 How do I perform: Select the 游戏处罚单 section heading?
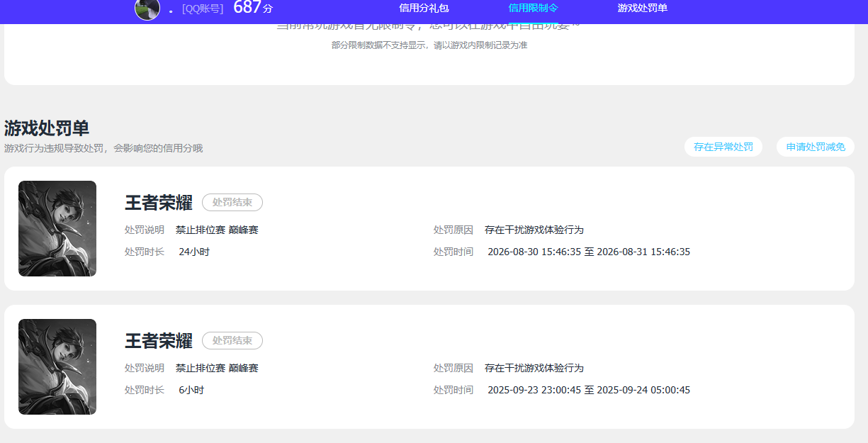[x=47, y=128]
